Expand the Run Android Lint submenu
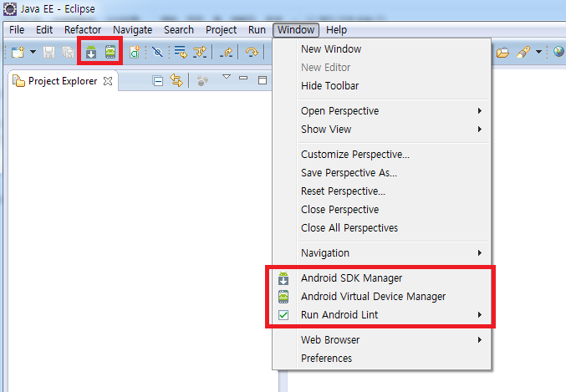The height and width of the screenshot is (392, 566). tap(382, 315)
